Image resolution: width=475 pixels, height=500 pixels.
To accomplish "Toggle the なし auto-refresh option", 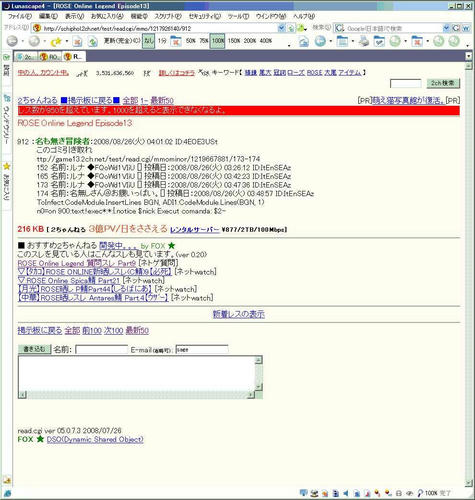I will [x=149, y=41].
